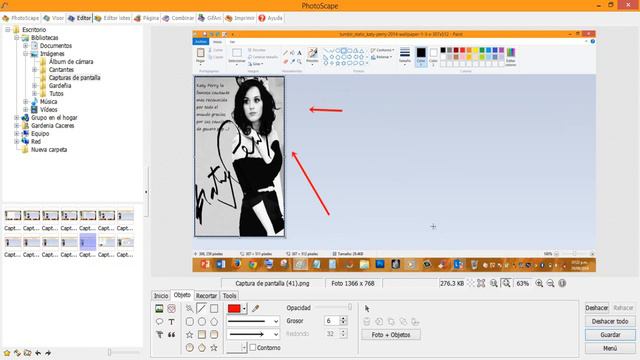The image size is (640, 360).
Task: Open the red color dropdown arrow
Action: point(244,309)
